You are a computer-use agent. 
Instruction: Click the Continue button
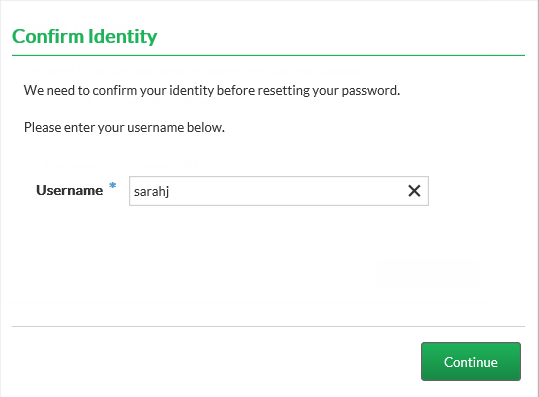tap(471, 361)
